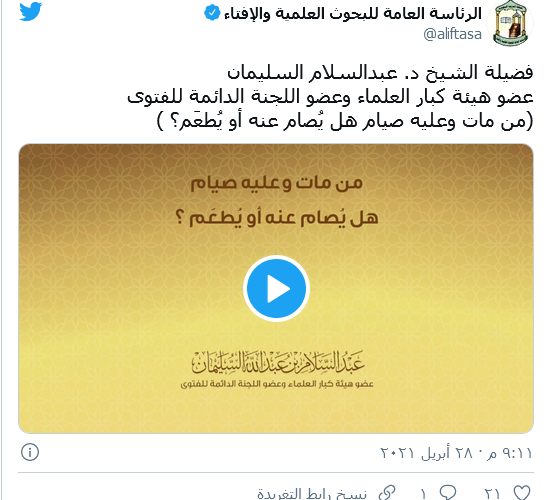Open the Twitter info circle icon
Screen dimensions: 550x500
(x=30, y=452)
